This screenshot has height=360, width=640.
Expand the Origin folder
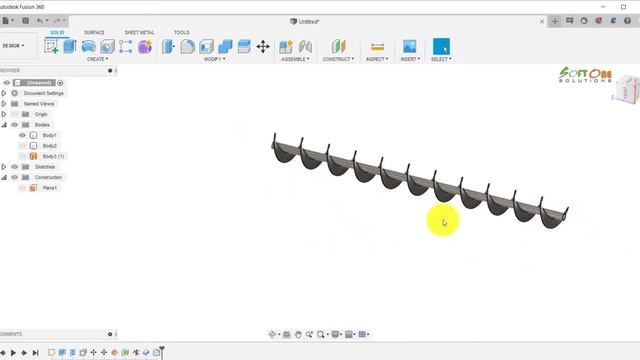pyautogui.click(x=4, y=114)
